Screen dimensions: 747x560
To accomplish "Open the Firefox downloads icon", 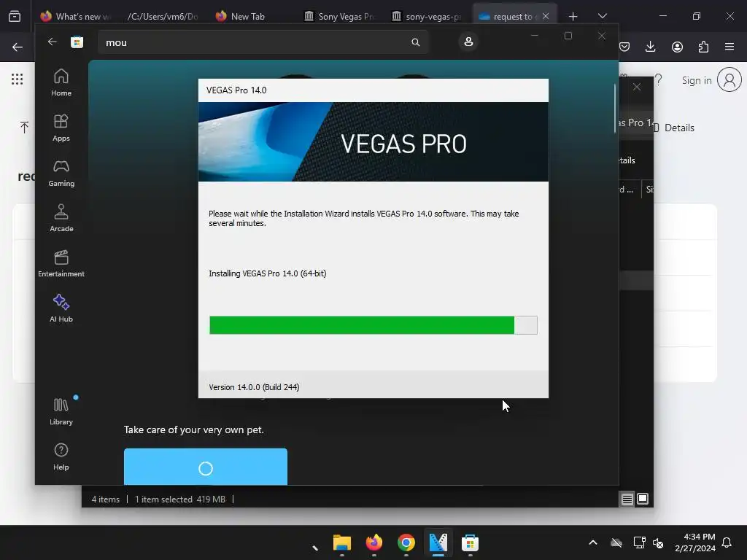I will tap(650, 47).
